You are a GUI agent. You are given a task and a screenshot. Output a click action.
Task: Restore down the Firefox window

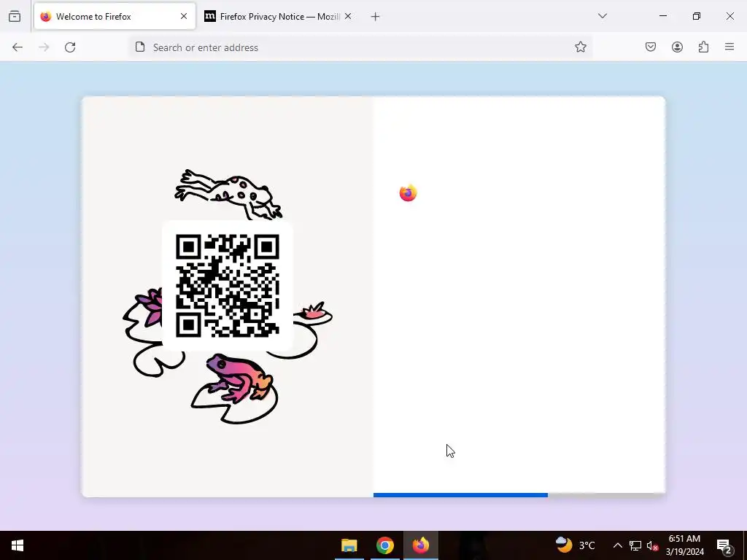tap(697, 16)
